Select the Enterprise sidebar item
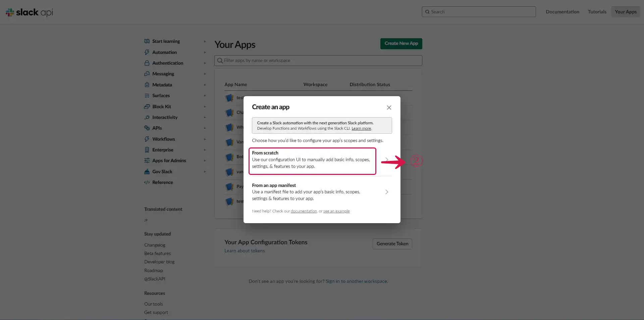Viewport: 644px width, 320px height. click(x=163, y=150)
